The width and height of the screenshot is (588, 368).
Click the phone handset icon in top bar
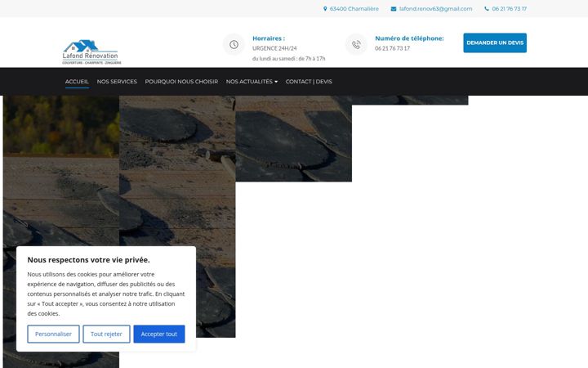tap(487, 9)
